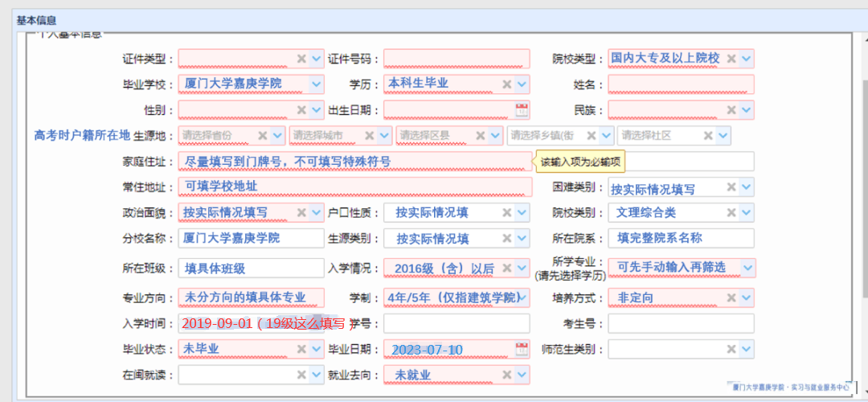Open the 出生日期 calendar picker icon
The height and width of the screenshot is (402, 868).
(x=522, y=109)
